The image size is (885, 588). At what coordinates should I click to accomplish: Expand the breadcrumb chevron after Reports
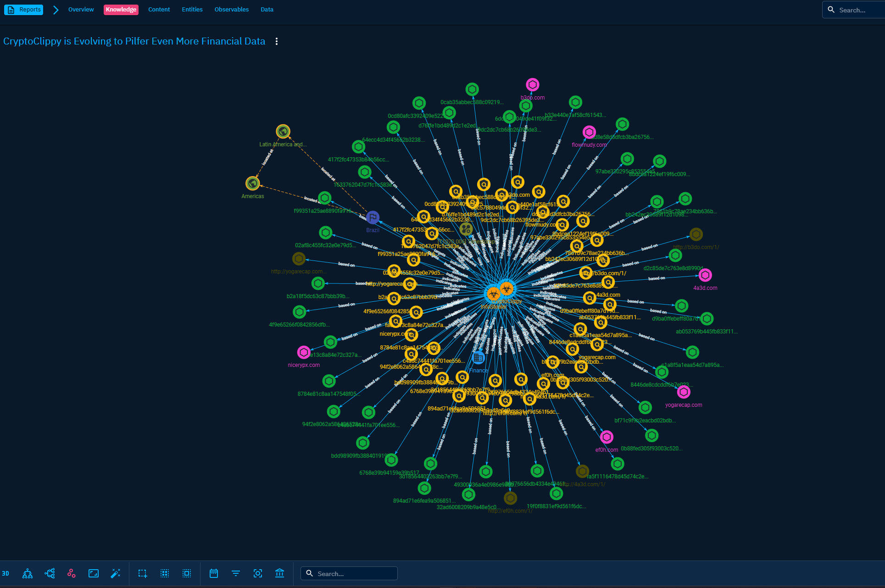[x=56, y=10]
